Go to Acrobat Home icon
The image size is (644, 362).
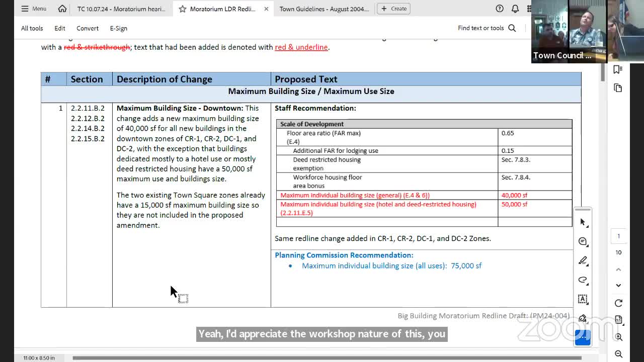click(62, 9)
